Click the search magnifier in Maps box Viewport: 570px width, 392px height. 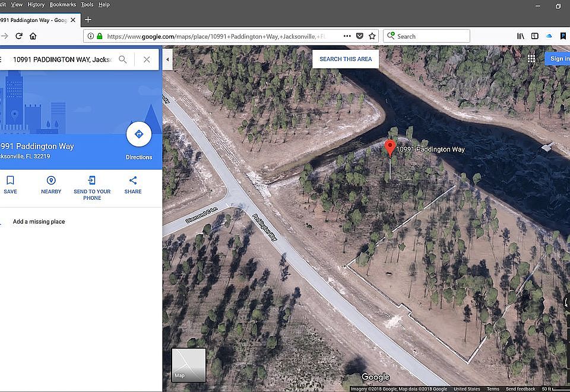coord(123,59)
